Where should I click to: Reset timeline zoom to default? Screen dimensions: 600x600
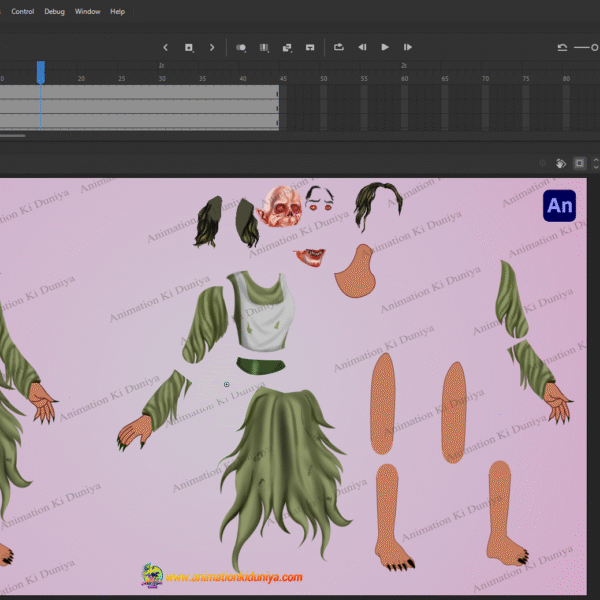pos(562,47)
